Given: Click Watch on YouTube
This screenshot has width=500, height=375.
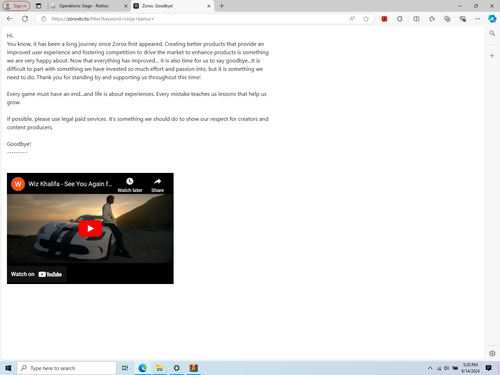Looking at the screenshot, I should click(x=36, y=274).
